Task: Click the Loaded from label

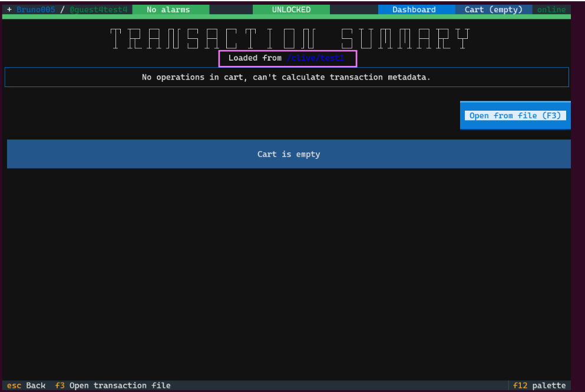Action: click(x=255, y=58)
